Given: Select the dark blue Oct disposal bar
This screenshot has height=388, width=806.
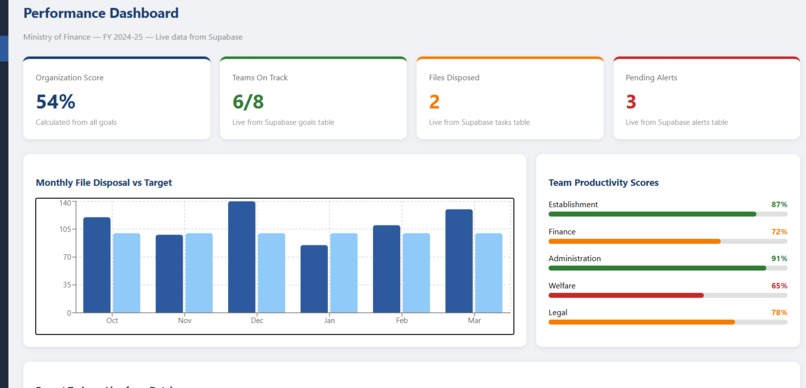Looking at the screenshot, I should (97, 265).
